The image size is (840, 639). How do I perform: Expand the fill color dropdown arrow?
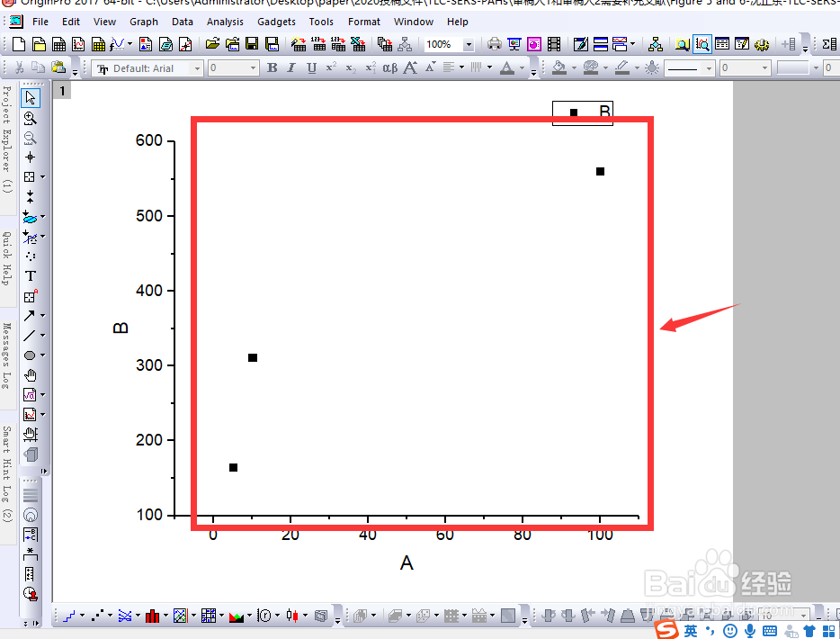574,68
